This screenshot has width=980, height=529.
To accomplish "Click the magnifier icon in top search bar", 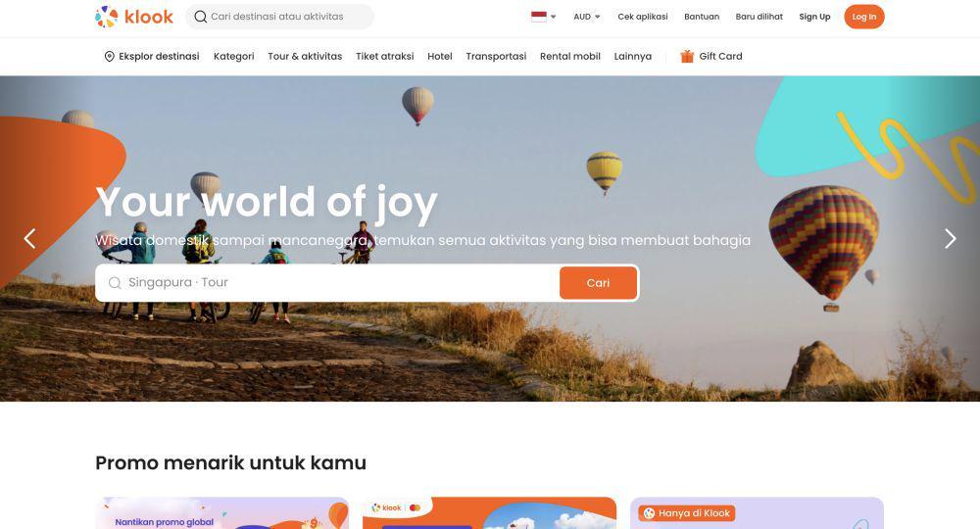I will point(201,17).
